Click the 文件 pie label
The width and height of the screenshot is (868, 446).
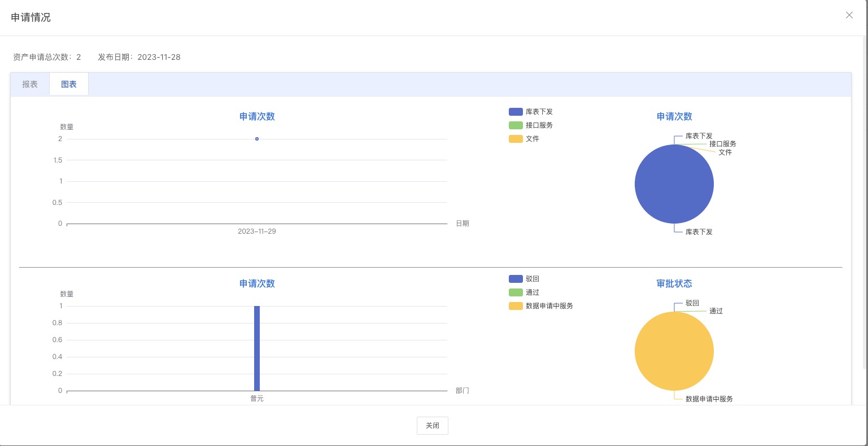coord(725,152)
